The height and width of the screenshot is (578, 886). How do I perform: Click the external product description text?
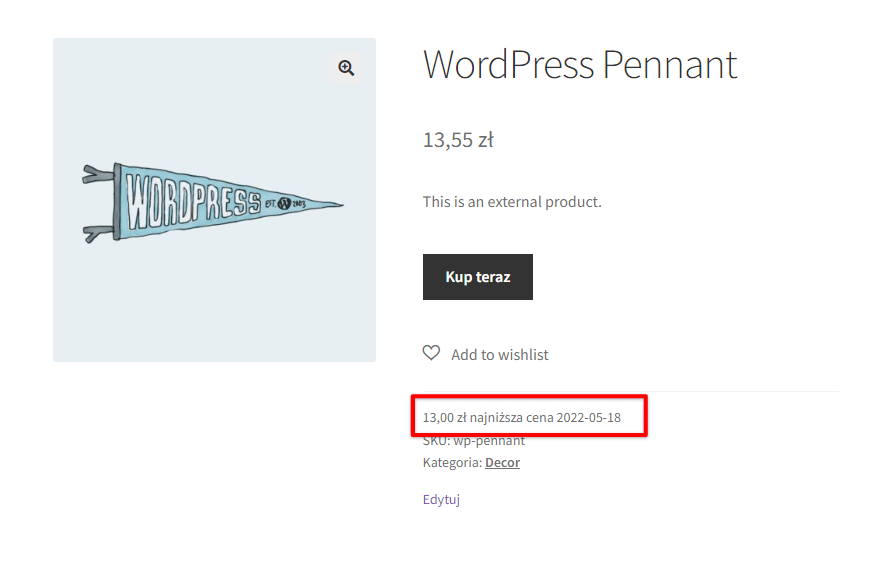coord(512,202)
